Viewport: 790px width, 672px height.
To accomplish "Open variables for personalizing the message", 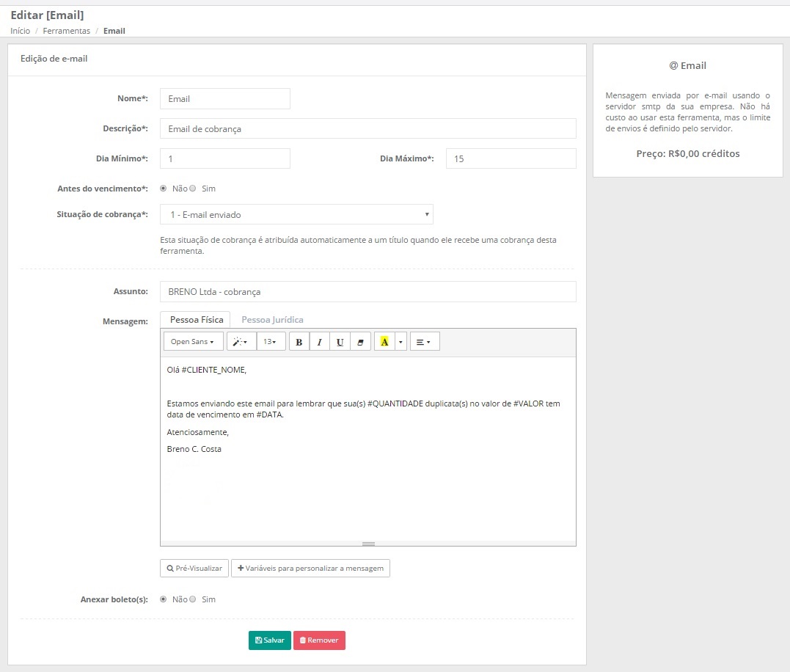I will coord(310,569).
